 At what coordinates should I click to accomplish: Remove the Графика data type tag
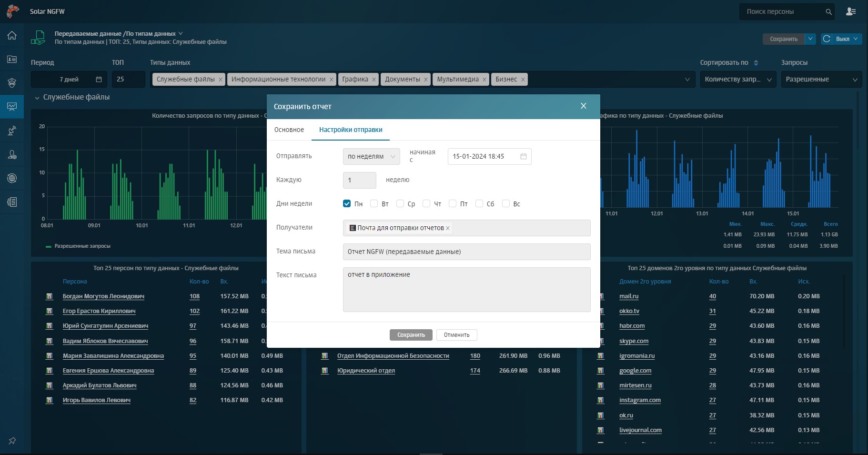pyautogui.click(x=373, y=80)
